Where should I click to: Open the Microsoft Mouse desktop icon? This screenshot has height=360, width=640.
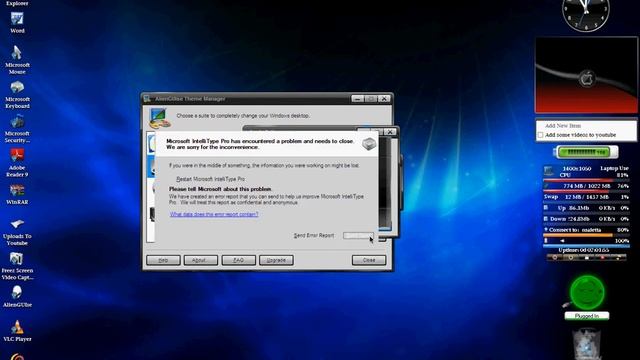pos(17,60)
